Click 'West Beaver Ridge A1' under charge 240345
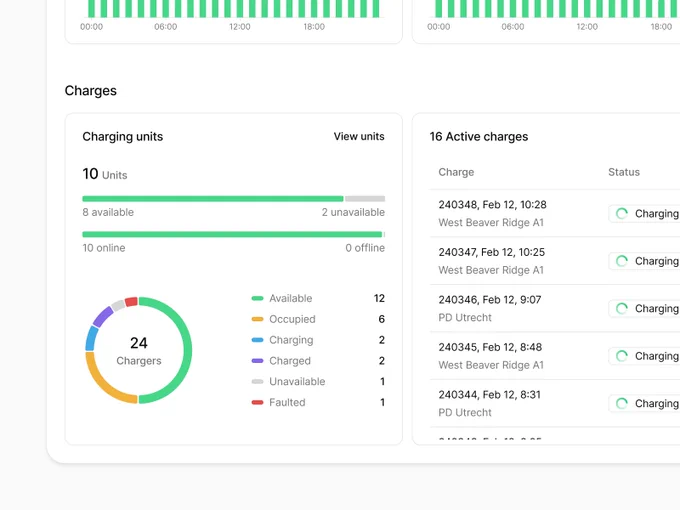 [491, 365]
